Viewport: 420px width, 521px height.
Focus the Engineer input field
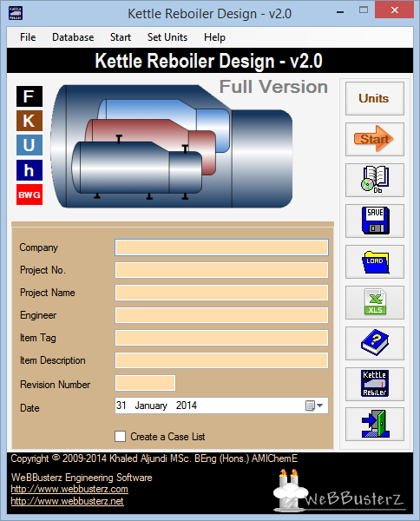coord(221,315)
